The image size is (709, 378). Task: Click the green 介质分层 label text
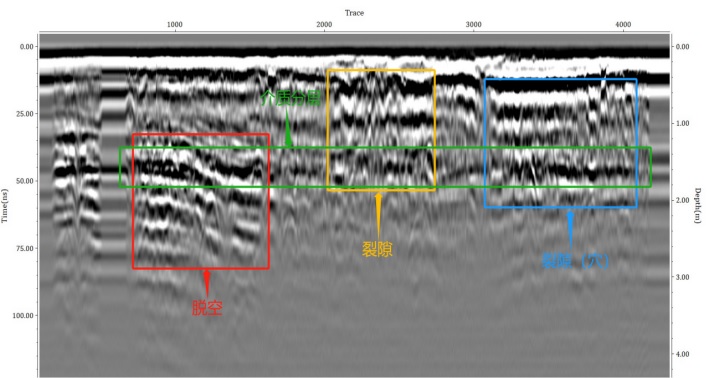point(291,98)
